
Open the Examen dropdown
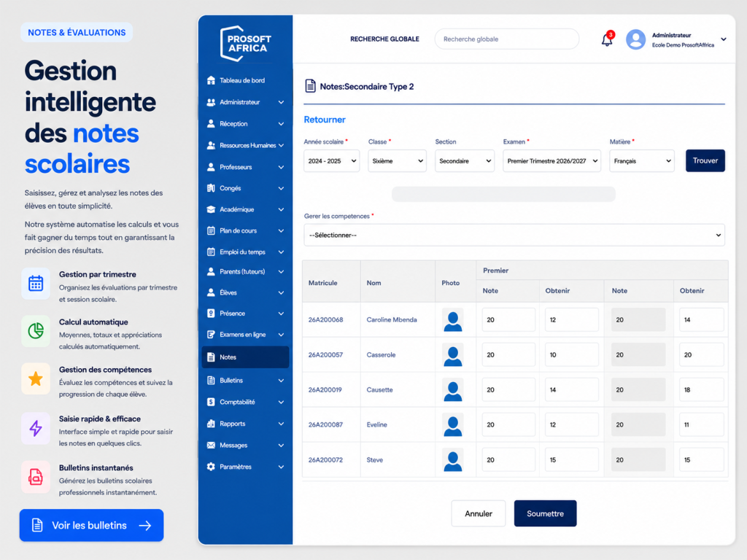tap(551, 161)
